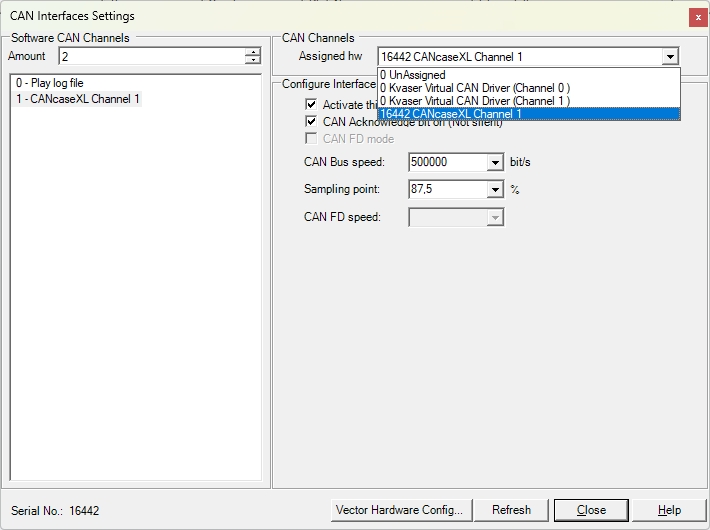Open the Sampling point dropdown

point(495,189)
